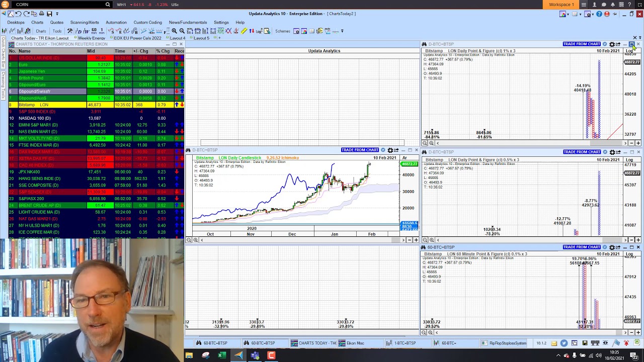
Task: Expand the Eikon hamburger menu next to Workspace 1
Action: 584,5
